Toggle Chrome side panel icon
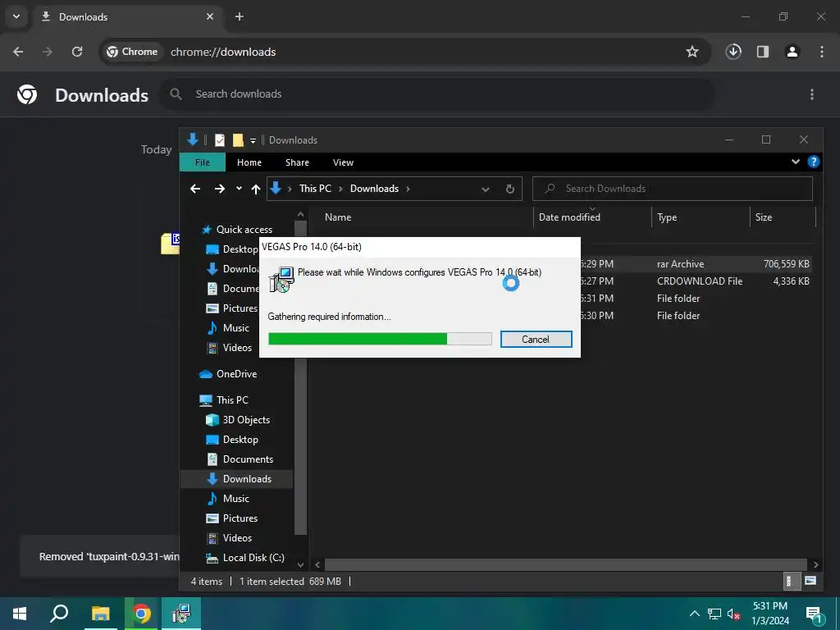The width and height of the screenshot is (840, 630). (763, 52)
